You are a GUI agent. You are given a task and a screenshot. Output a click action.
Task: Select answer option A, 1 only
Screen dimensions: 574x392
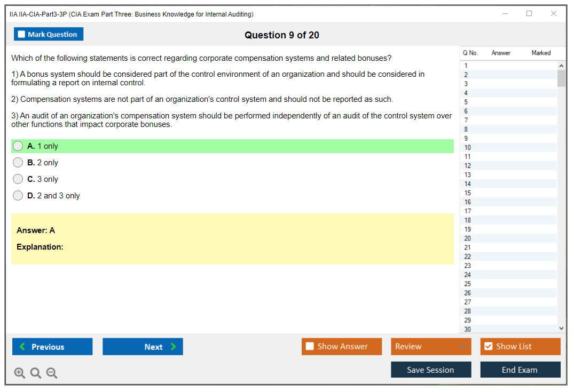(18, 146)
